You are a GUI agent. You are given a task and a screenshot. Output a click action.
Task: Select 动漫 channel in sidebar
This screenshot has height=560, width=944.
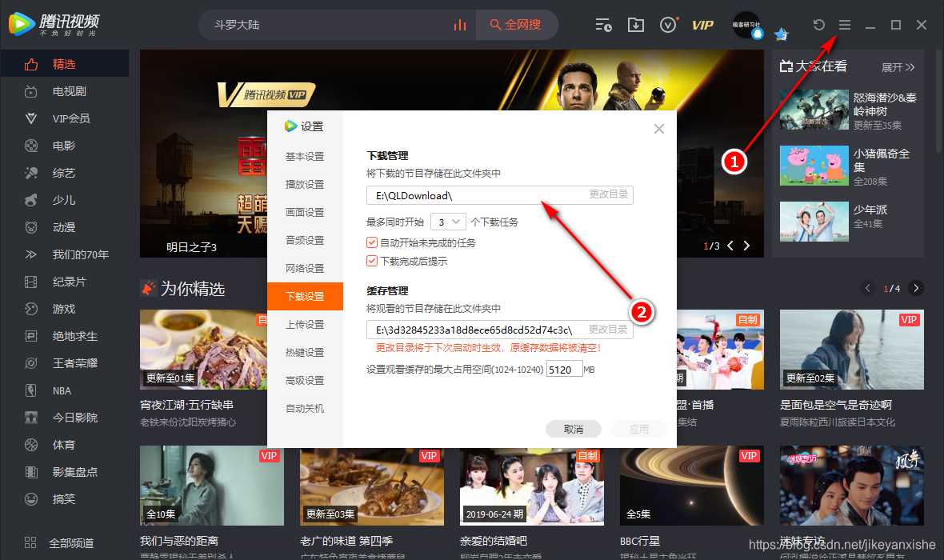(65, 227)
